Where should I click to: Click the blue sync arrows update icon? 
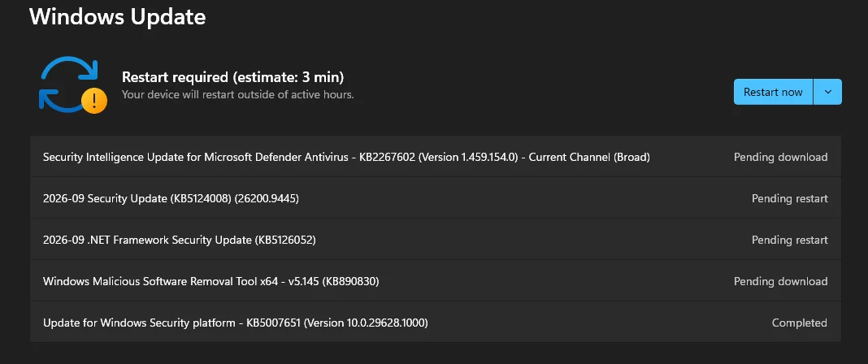click(69, 83)
